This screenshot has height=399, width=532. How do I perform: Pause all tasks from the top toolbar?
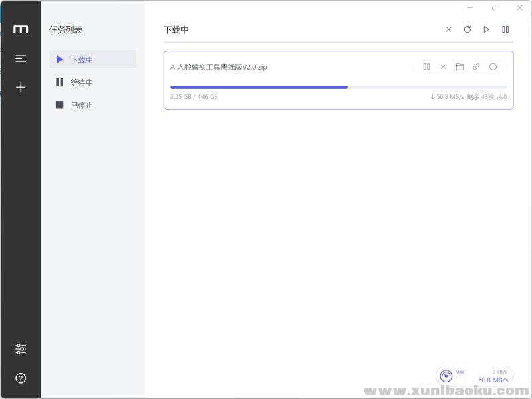505,29
